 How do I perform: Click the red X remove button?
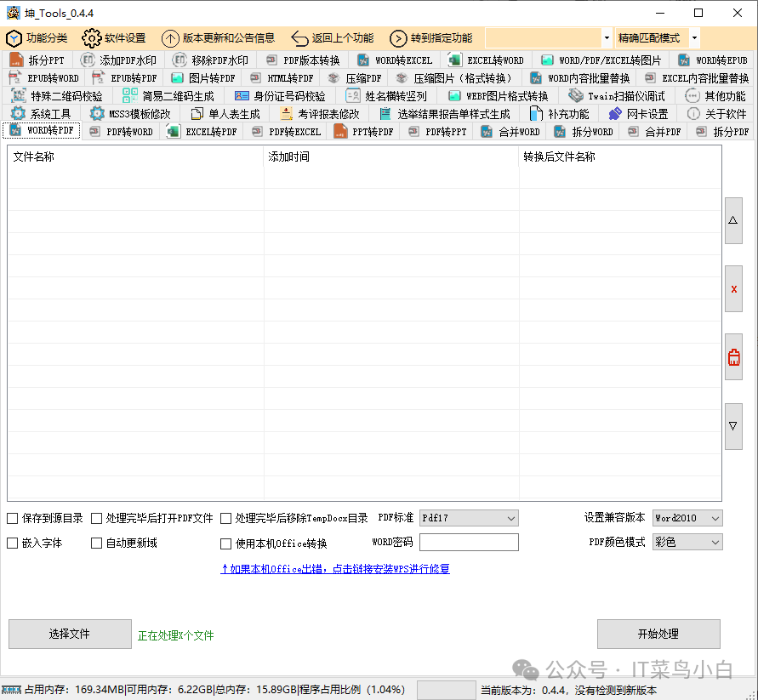click(x=733, y=289)
